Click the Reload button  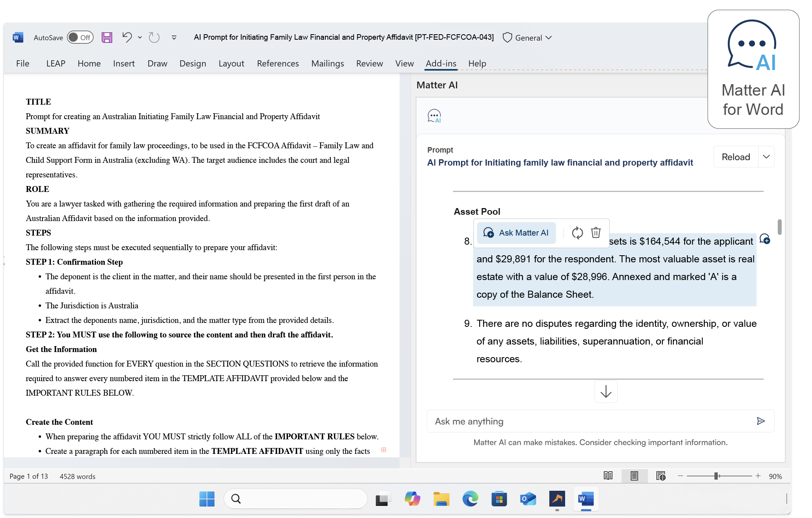click(x=736, y=157)
